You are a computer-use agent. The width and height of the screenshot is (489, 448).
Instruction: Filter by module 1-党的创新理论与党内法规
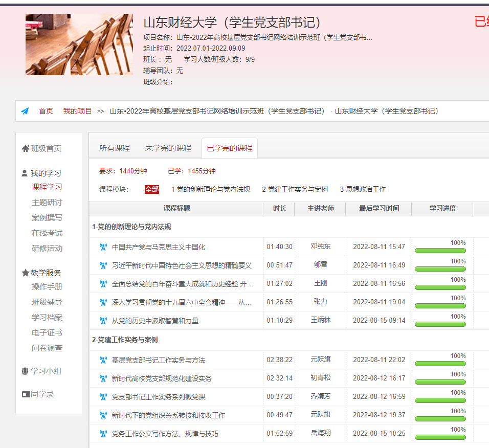click(210, 189)
